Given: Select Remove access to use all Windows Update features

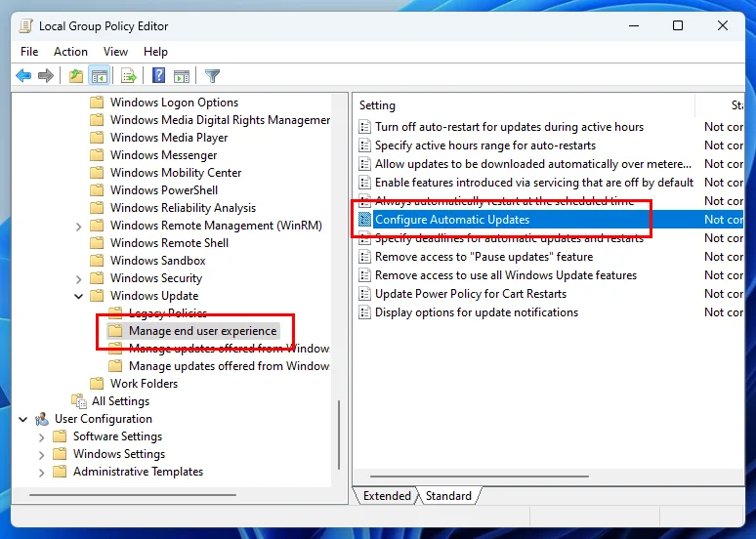Looking at the screenshot, I should tap(506, 275).
